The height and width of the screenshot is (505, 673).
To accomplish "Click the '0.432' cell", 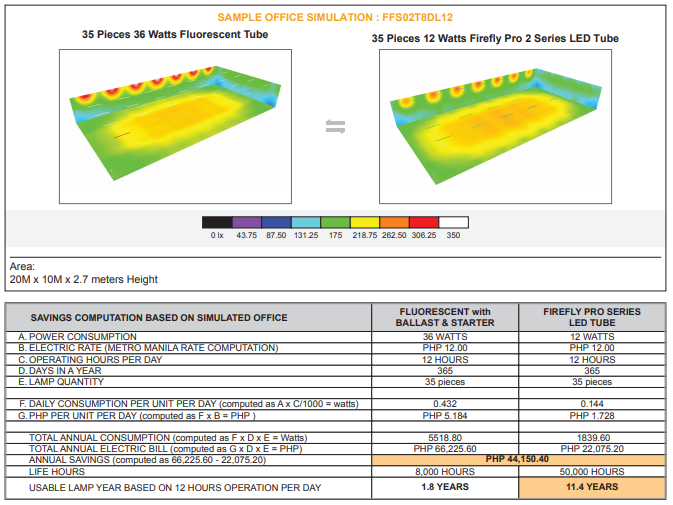I will point(445,404).
